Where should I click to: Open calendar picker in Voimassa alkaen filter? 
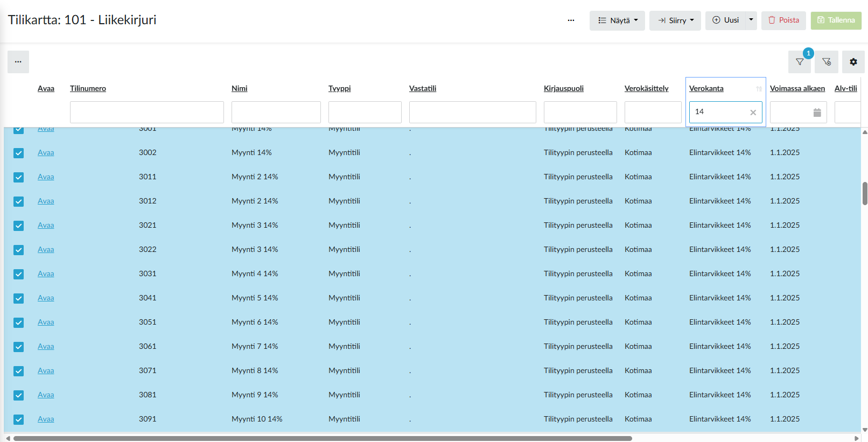tap(817, 113)
